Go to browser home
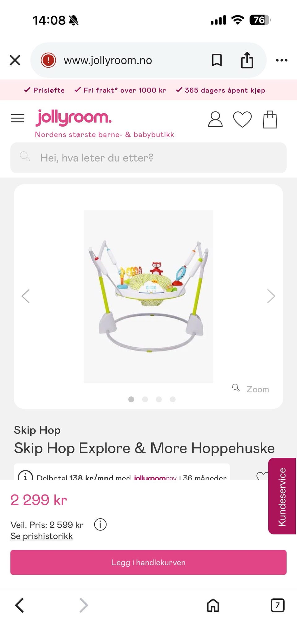Viewport: 297px width, 644px height. 213,605
